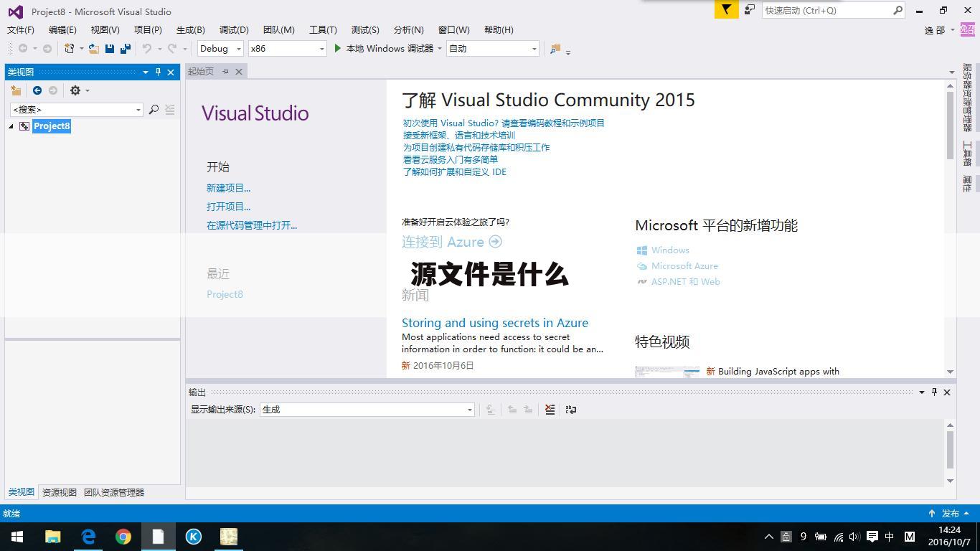Open the 工具箱 side tab
The image size is (980, 551).
[967, 154]
